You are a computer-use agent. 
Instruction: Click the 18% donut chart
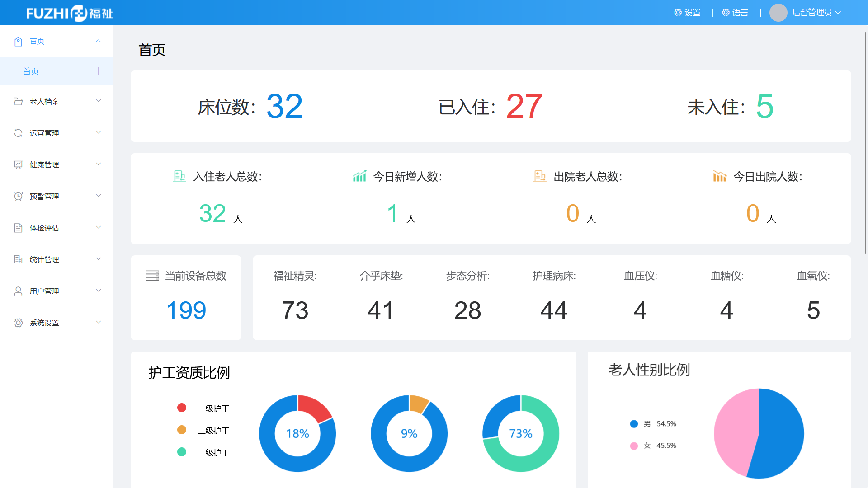[297, 433]
